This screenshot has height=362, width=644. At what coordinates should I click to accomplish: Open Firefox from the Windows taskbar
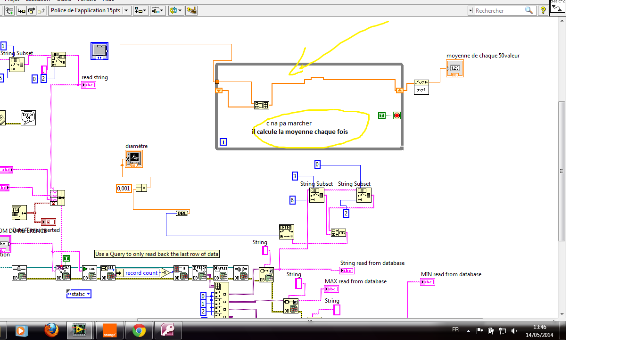tap(51, 330)
